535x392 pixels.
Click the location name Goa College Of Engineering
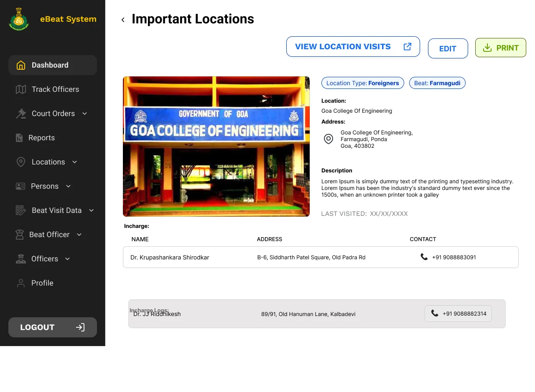tap(357, 111)
